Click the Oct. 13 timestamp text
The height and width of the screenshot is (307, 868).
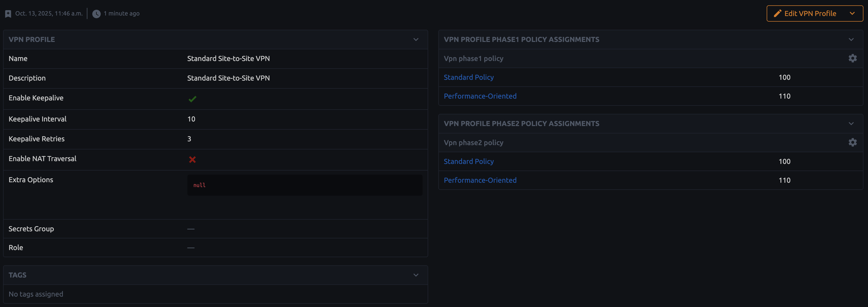pyautogui.click(x=49, y=13)
